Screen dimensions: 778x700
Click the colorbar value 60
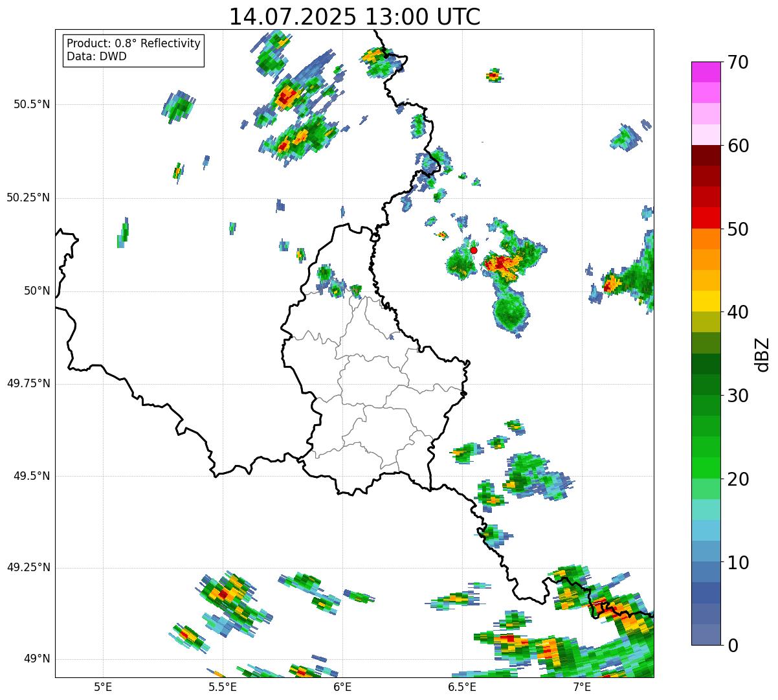point(738,146)
